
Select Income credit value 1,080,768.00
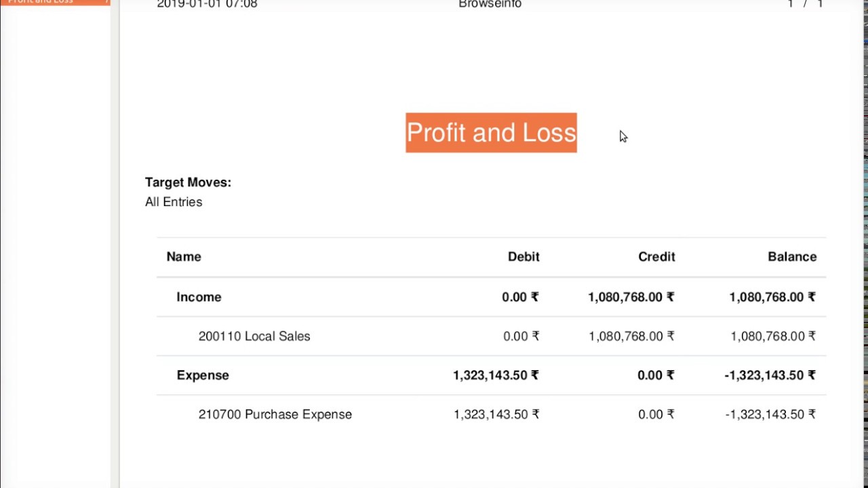pyautogui.click(x=631, y=297)
